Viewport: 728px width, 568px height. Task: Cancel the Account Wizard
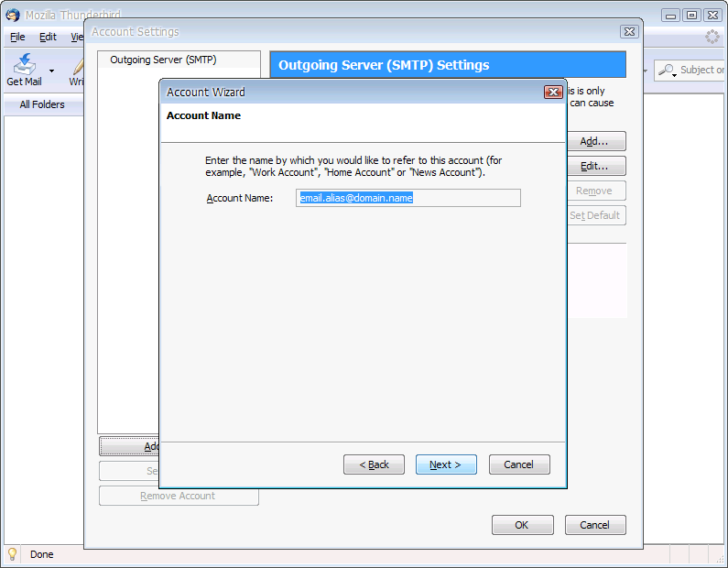click(x=518, y=464)
